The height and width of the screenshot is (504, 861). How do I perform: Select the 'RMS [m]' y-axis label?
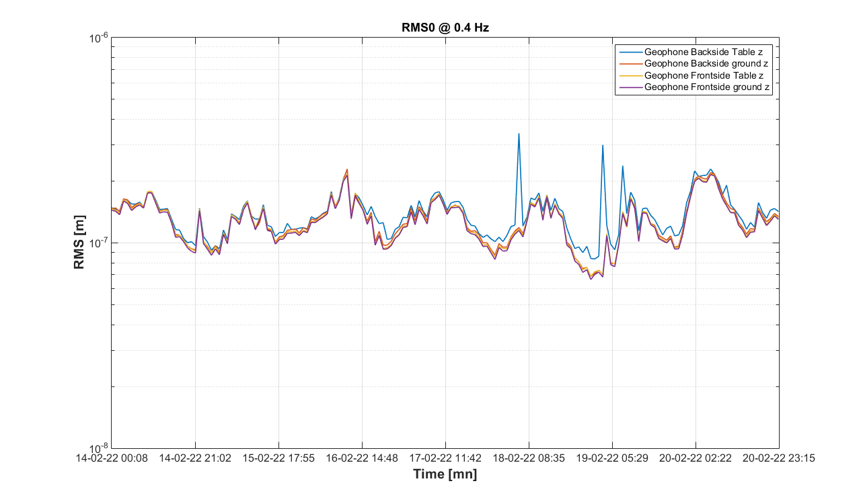[x=79, y=243]
